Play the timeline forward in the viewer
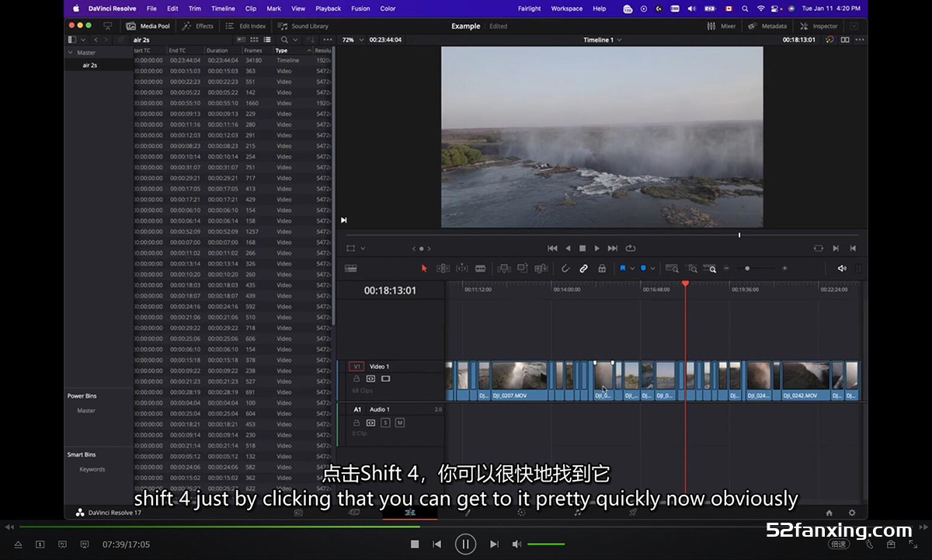 597,249
